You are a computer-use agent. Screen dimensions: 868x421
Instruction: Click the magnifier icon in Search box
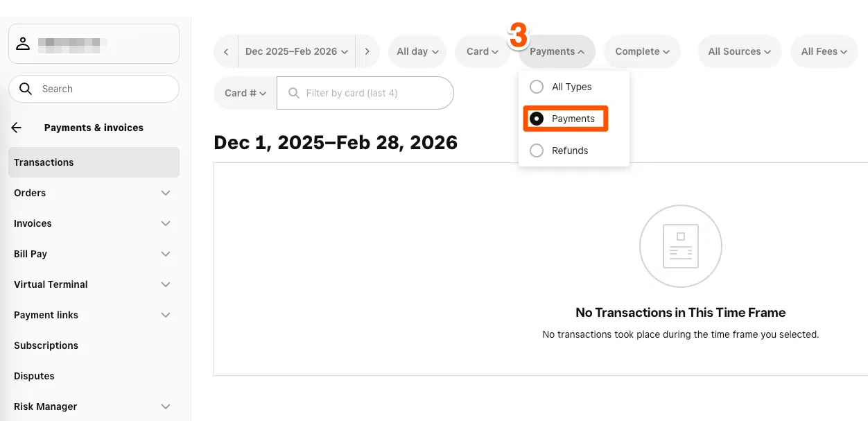pyautogui.click(x=26, y=89)
